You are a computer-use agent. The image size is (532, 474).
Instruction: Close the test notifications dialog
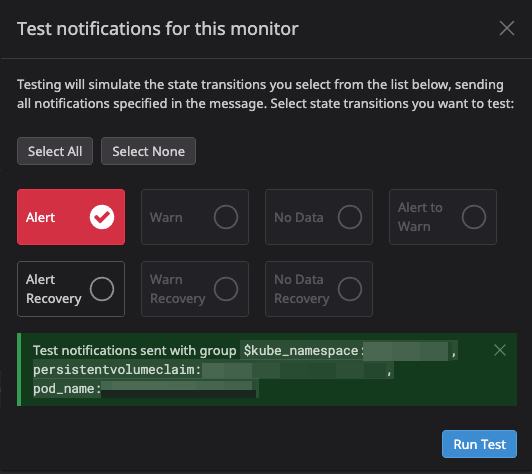coord(507,28)
